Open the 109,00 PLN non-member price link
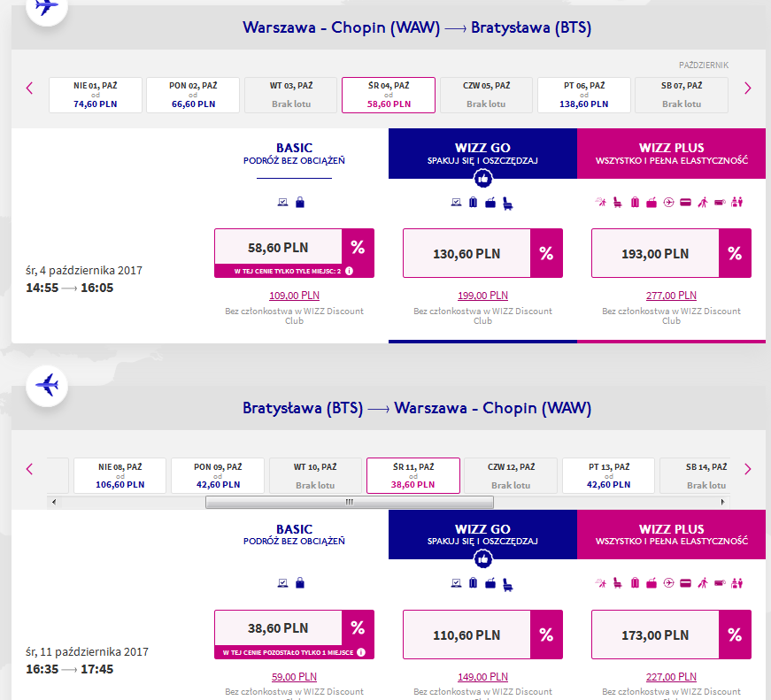 [x=294, y=296]
